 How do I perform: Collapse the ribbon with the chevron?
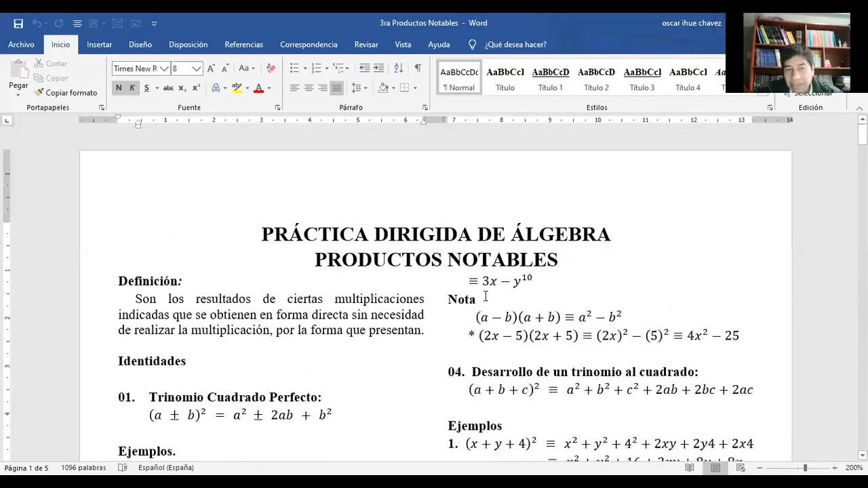[859, 108]
